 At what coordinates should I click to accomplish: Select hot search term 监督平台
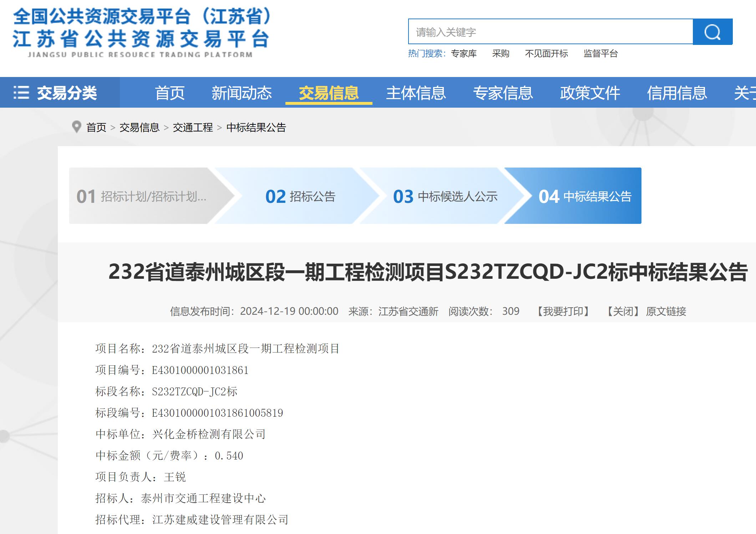(600, 53)
